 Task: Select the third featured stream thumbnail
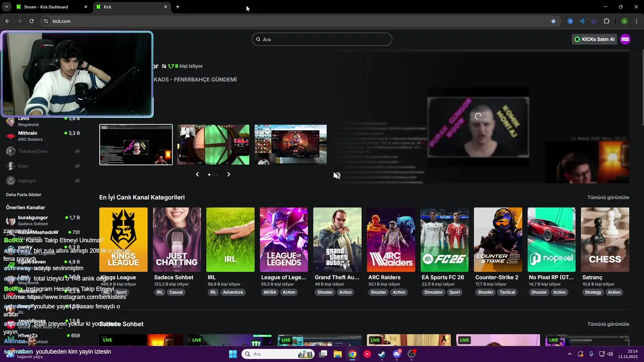(x=291, y=145)
